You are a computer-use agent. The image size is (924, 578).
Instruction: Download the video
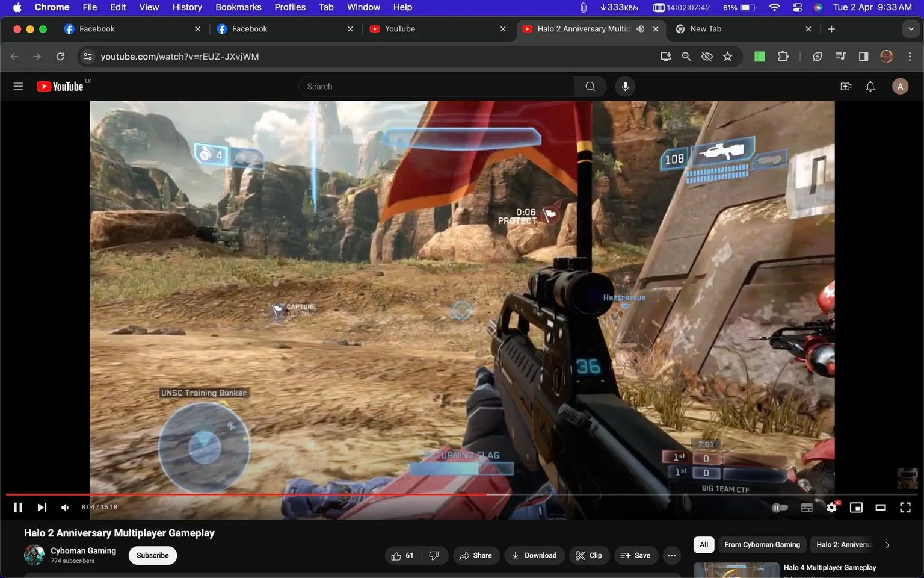(x=534, y=555)
